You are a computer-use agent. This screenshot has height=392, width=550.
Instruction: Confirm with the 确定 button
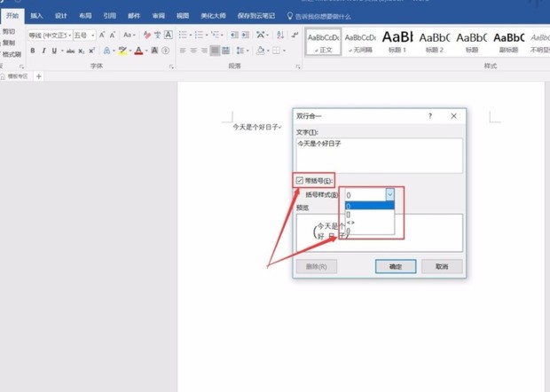(x=389, y=266)
